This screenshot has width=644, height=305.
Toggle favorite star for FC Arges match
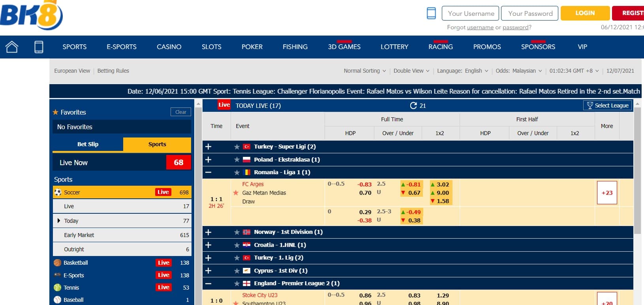[236, 193]
